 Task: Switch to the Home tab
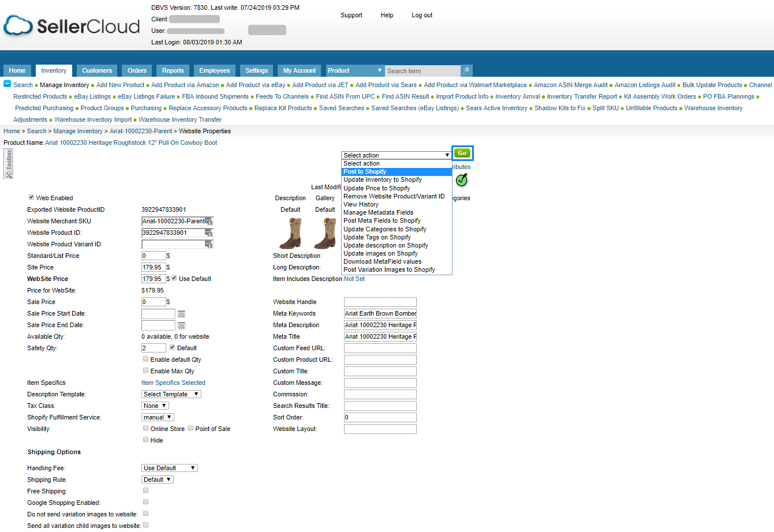pos(17,70)
